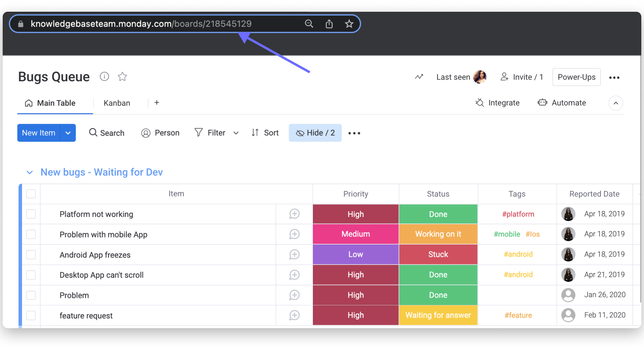Click High priority cell for Platform not working

[x=356, y=214]
